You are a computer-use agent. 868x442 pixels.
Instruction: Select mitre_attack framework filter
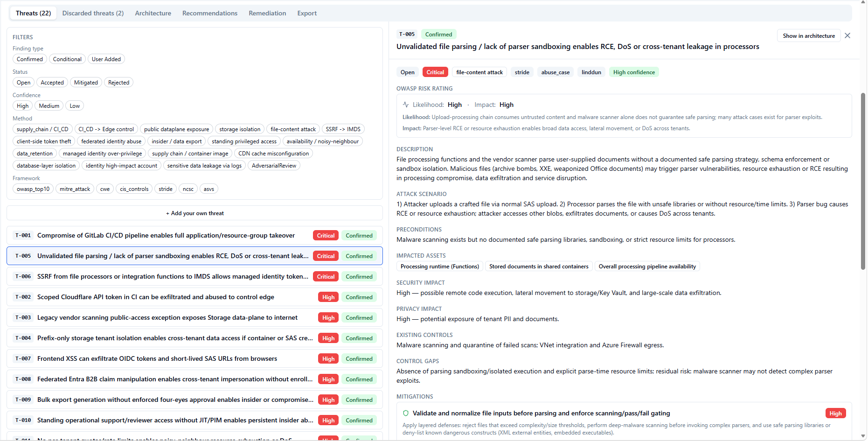tap(75, 189)
